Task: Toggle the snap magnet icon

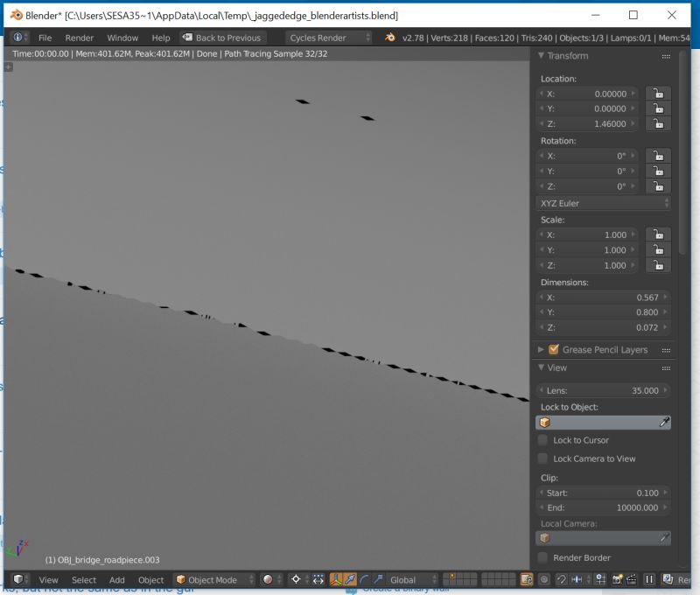Action: coord(562,578)
